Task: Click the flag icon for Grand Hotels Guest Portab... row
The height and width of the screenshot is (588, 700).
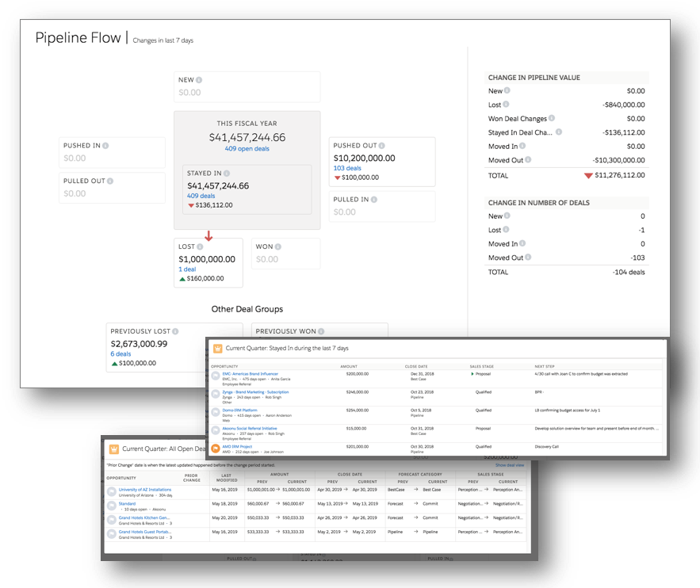Action: pos(112,533)
